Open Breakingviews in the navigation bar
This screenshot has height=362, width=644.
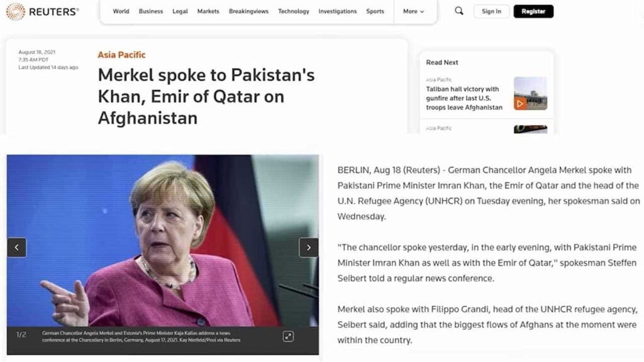coord(248,11)
